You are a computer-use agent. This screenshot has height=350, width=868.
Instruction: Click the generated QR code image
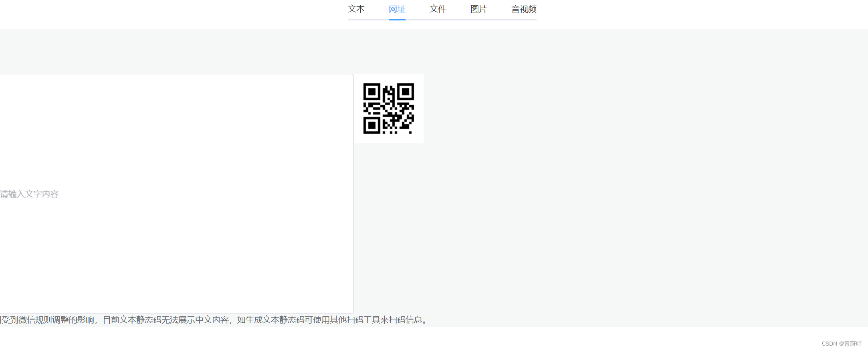(x=388, y=109)
